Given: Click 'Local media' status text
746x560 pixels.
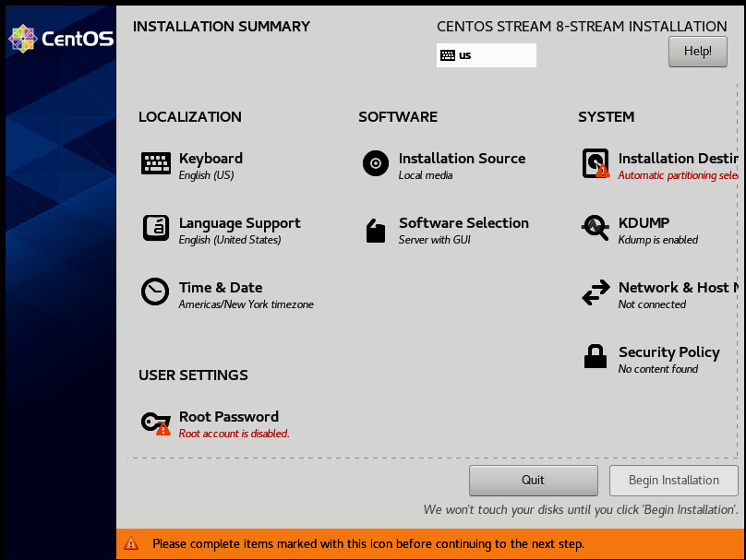Looking at the screenshot, I should (426, 175).
